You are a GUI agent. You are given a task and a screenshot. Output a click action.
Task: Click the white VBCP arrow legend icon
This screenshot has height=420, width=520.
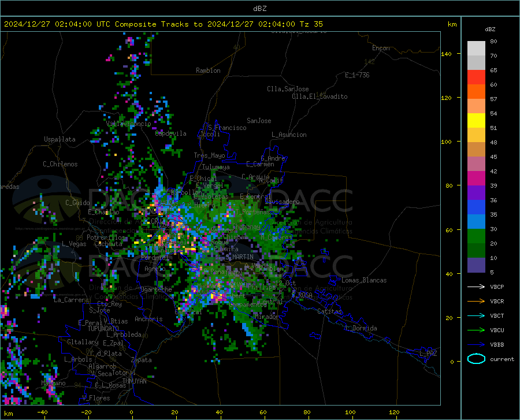click(476, 287)
